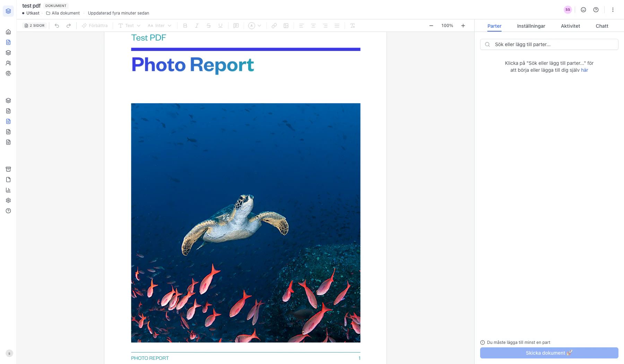
Task: Click the small 's' avatar at sidebar bottom
Action: coord(9,353)
